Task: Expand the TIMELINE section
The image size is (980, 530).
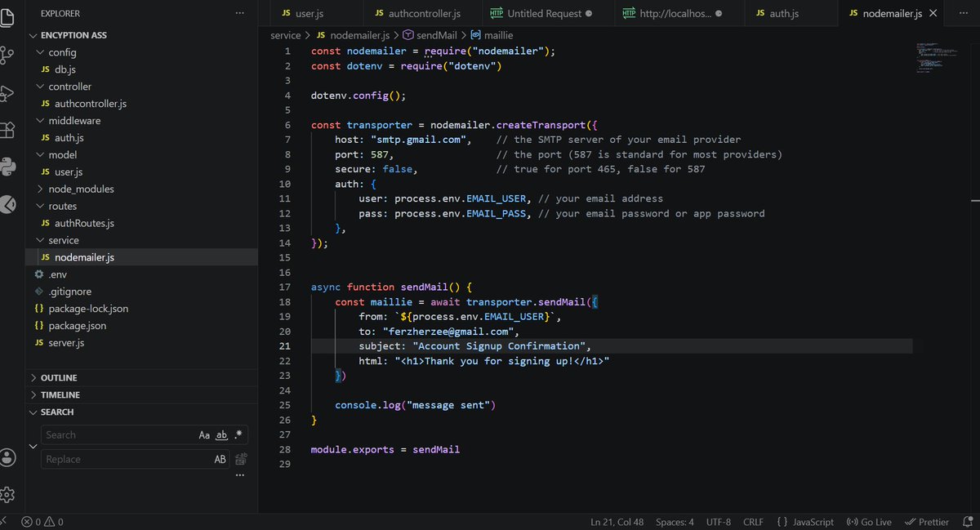Action: point(142,394)
